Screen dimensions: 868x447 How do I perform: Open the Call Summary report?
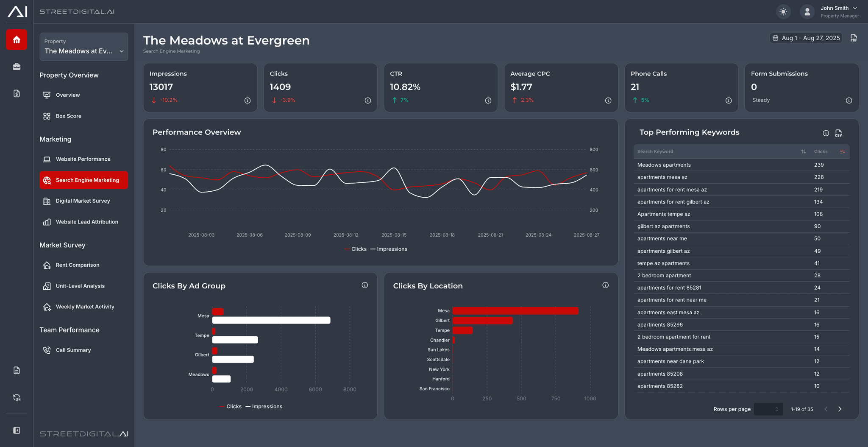(x=73, y=350)
